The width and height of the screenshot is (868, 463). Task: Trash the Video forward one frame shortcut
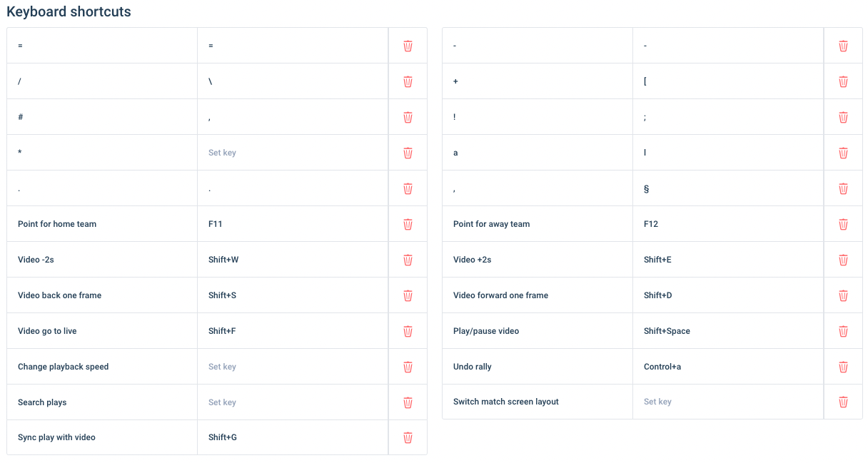843,295
